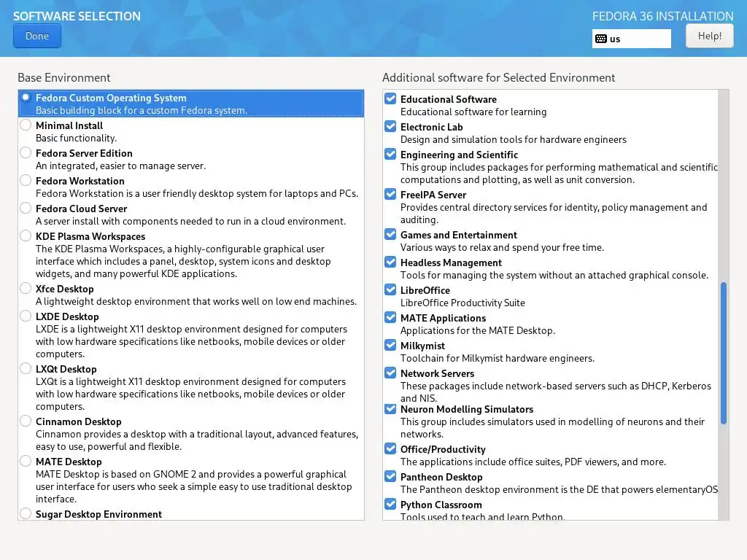This screenshot has width=747, height=560.
Task: Disable FreeIPA Server checkbox
Action: [390, 194]
